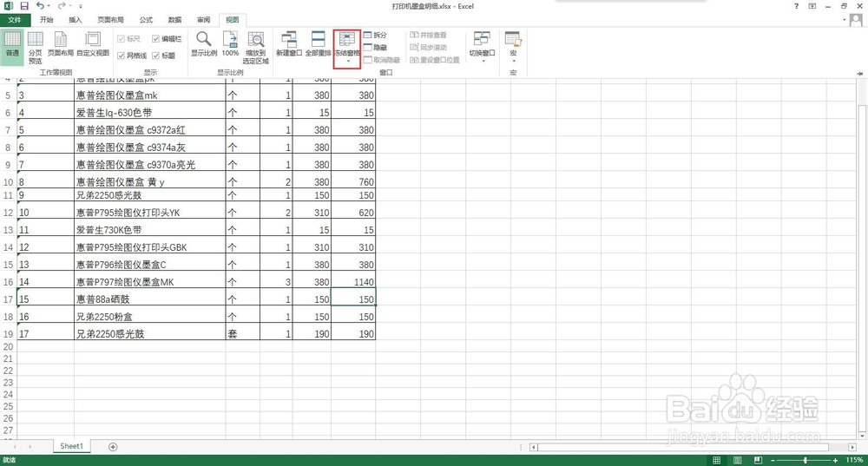Switch to Normal view in status bar
The width and height of the screenshot is (868, 466).
pyautogui.click(x=716, y=460)
